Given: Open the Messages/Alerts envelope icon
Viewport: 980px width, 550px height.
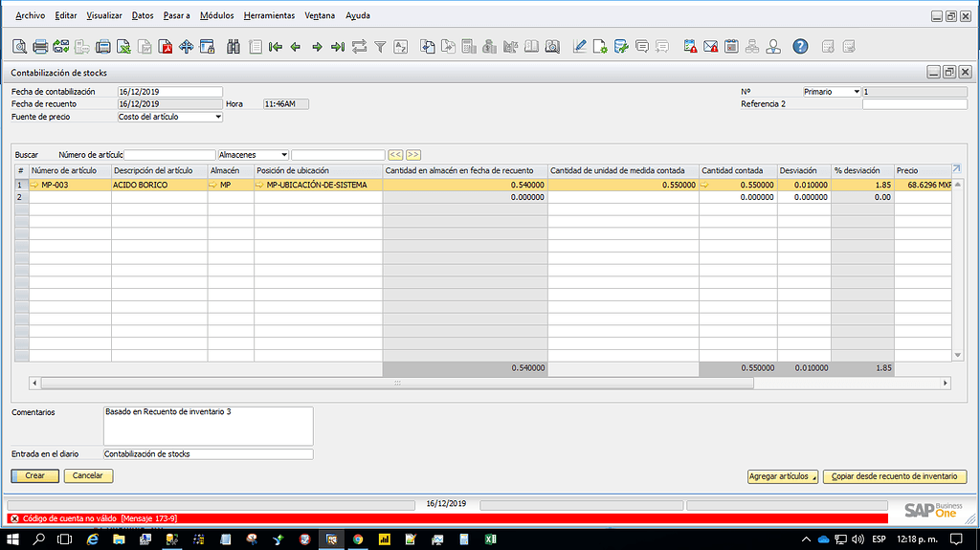Looking at the screenshot, I should [x=711, y=47].
